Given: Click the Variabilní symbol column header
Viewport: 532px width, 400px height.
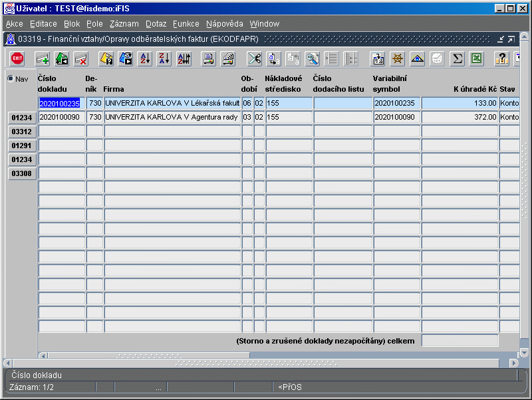Looking at the screenshot, I should [390, 84].
